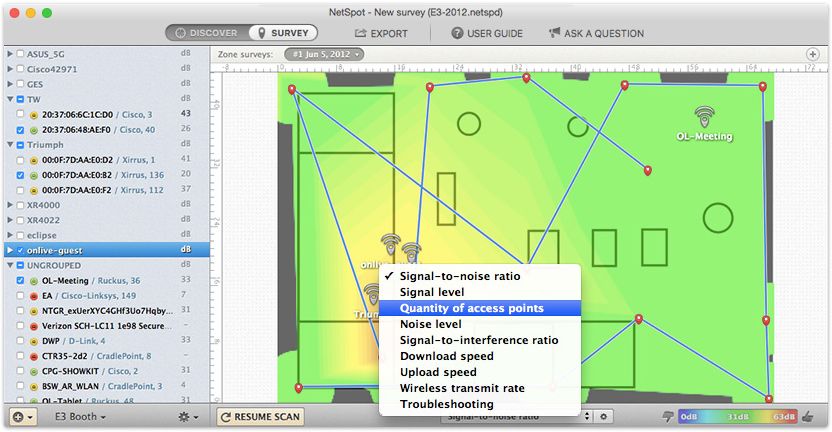832x432 pixels.
Task: Check the EA Cisco-Linksys checkbox
Action: point(20,296)
